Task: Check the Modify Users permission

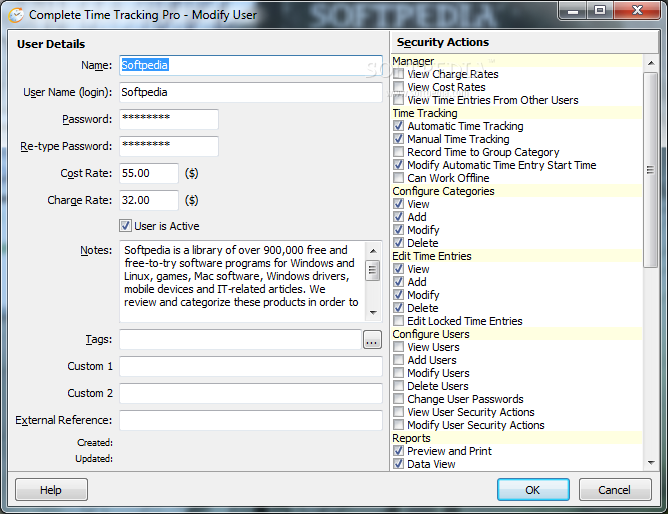Action: point(398,373)
